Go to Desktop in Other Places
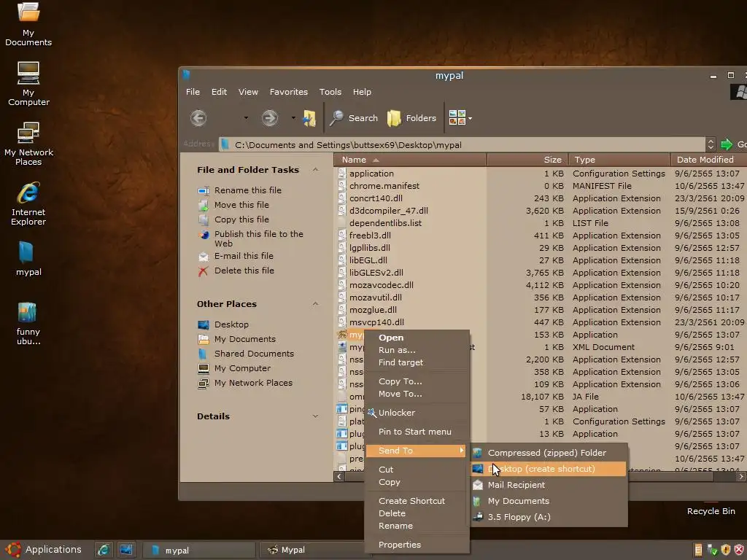This screenshot has height=560, width=747. click(x=231, y=324)
